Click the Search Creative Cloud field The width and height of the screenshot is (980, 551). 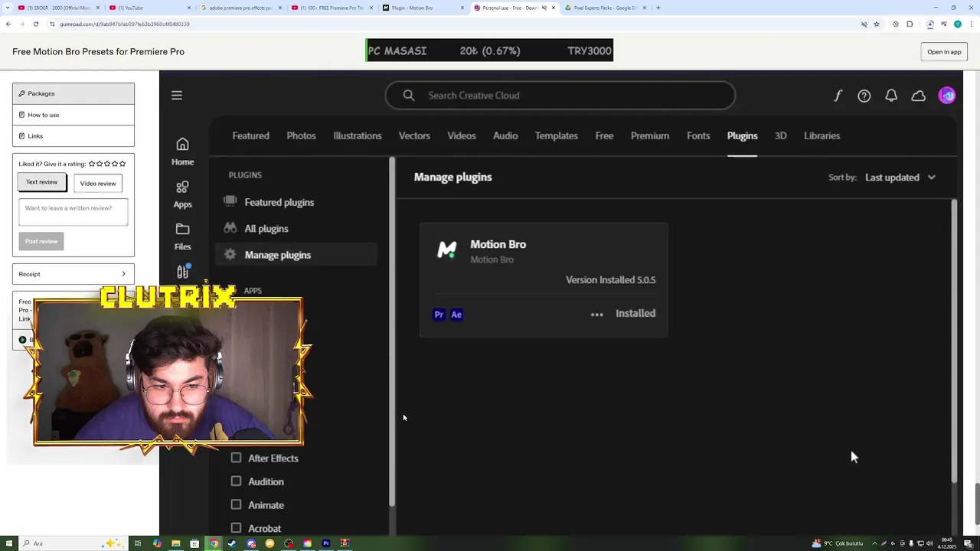tap(560, 96)
